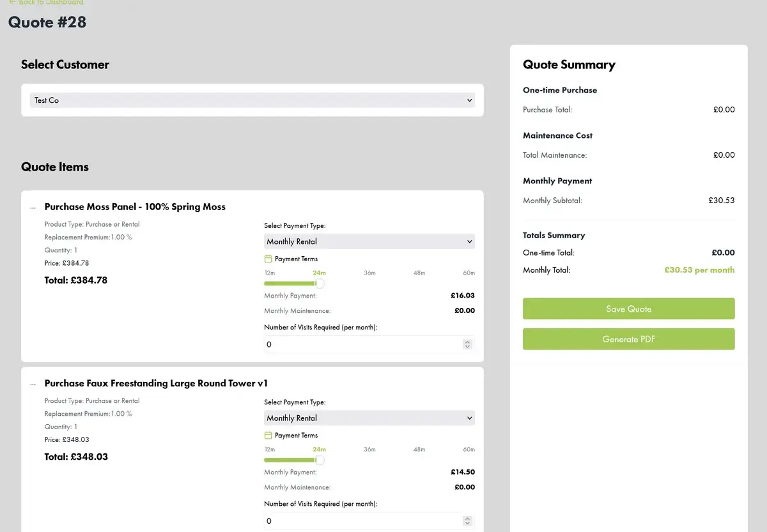Open the Back to Dashboard link

pyautogui.click(x=46, y=2)
